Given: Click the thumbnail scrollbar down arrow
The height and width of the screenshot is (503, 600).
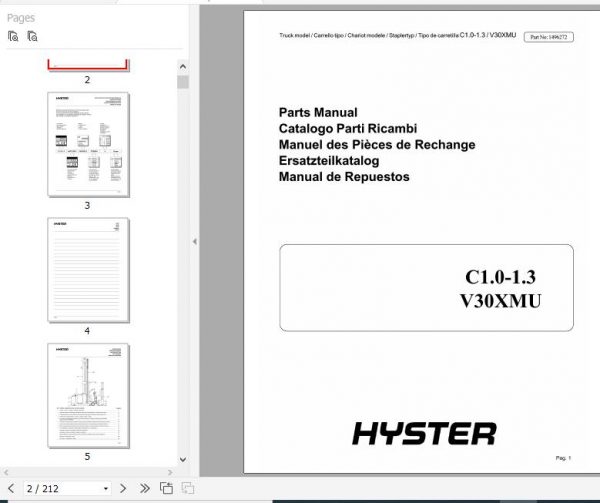Looking at the screenshot, I should coord(183,459).
